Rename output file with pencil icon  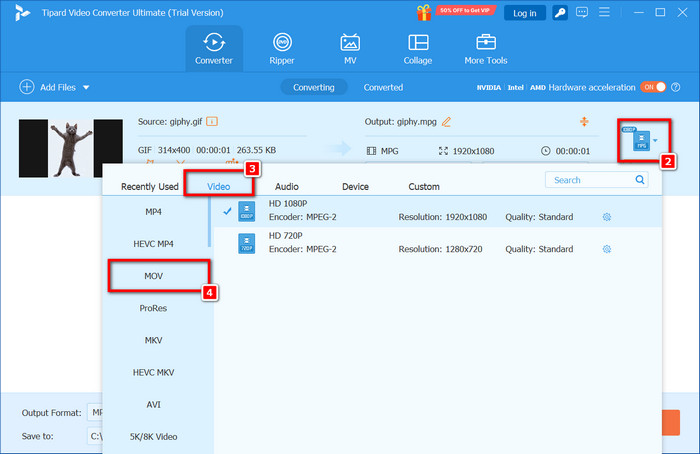446,121
